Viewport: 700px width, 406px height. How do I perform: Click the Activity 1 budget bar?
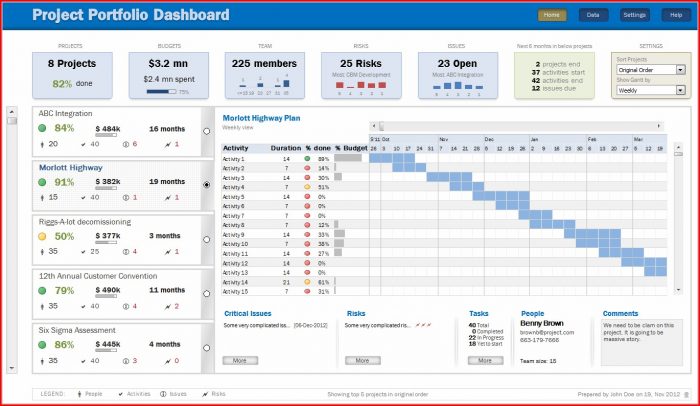click(348, 158)
